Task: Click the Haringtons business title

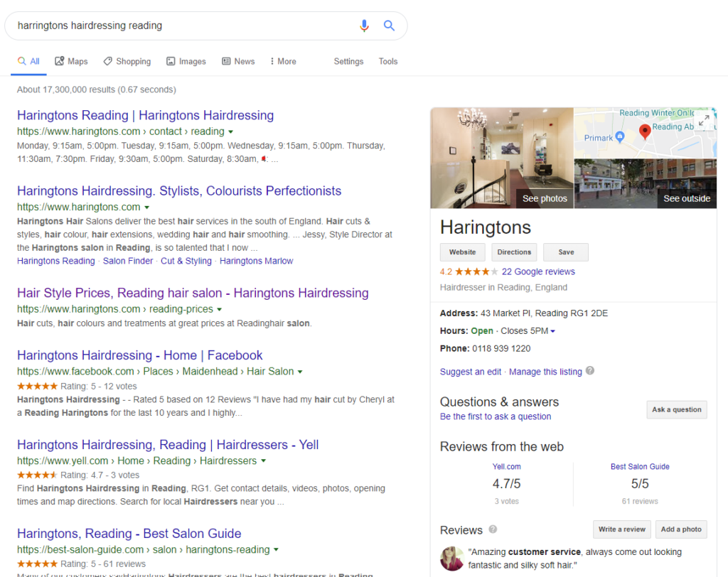Action: tap(485, 227)
